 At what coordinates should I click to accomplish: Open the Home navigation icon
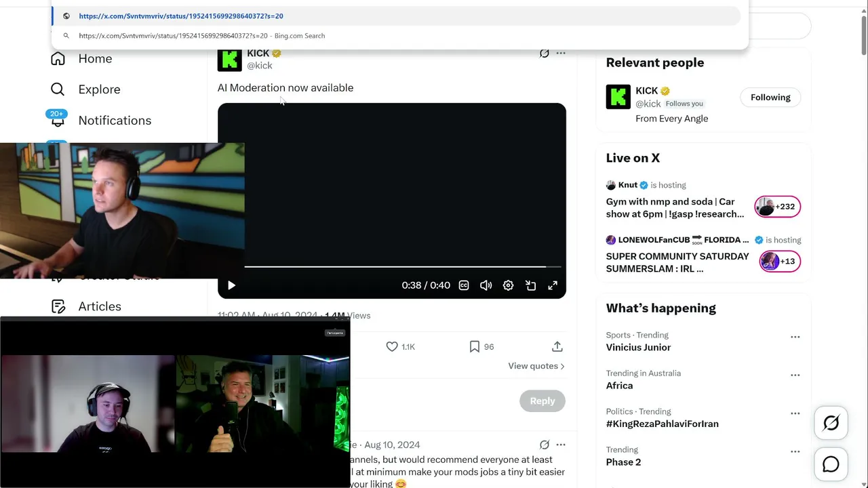coord(58,58)
